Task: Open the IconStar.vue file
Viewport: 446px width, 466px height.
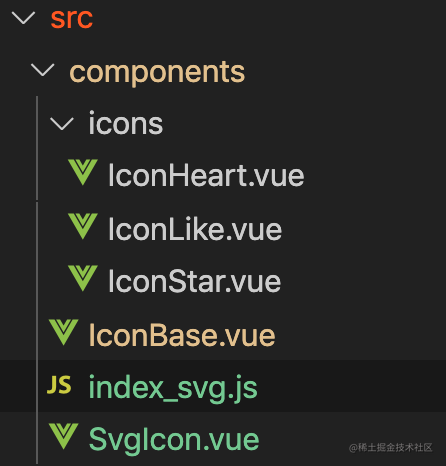Action: coord(194,281)
